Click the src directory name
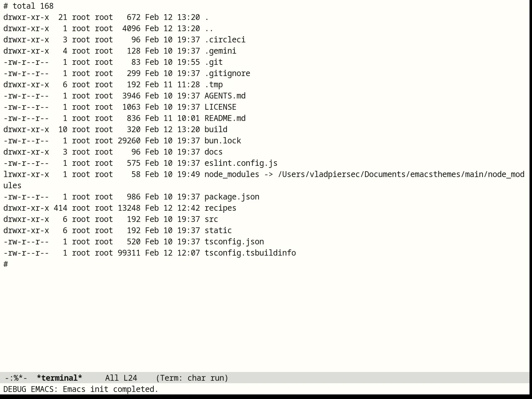532x399 pixels. pyautogui.click(x=211, y=219)
